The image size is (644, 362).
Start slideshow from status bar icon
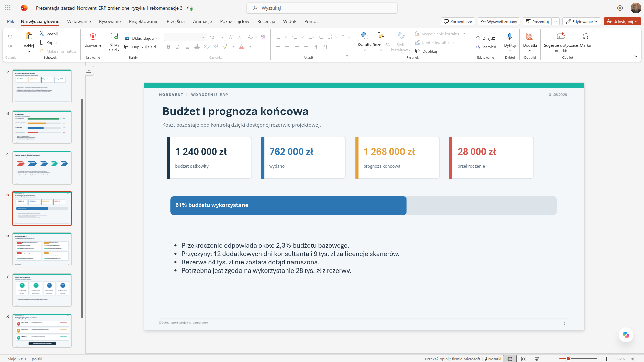[537, 359]
